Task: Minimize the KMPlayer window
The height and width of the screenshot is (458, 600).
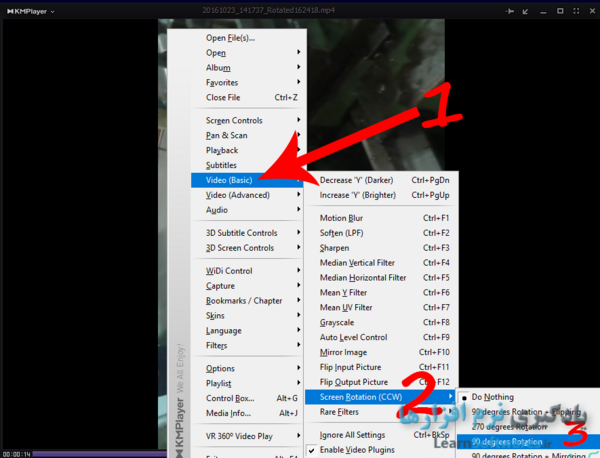Action: pyautogui.click(x=543, y=12)
